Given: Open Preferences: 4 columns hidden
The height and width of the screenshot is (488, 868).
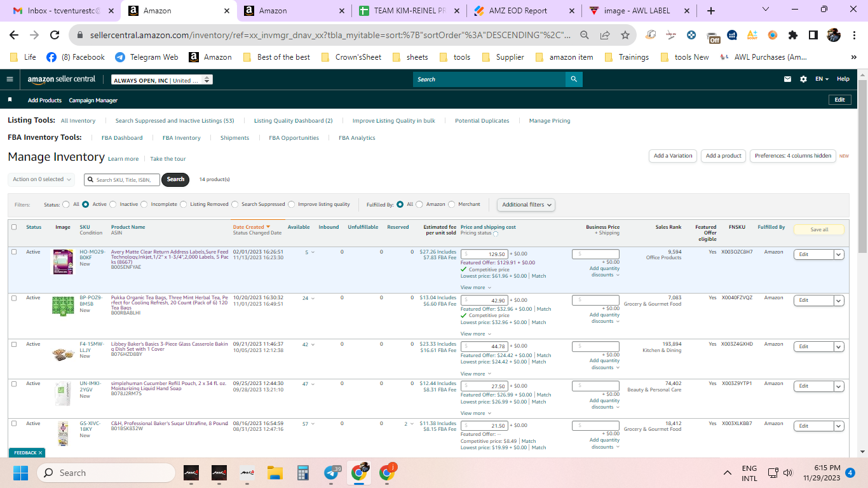Looking at the screenshot, I should pyautogui.click(x=793, y=156).
